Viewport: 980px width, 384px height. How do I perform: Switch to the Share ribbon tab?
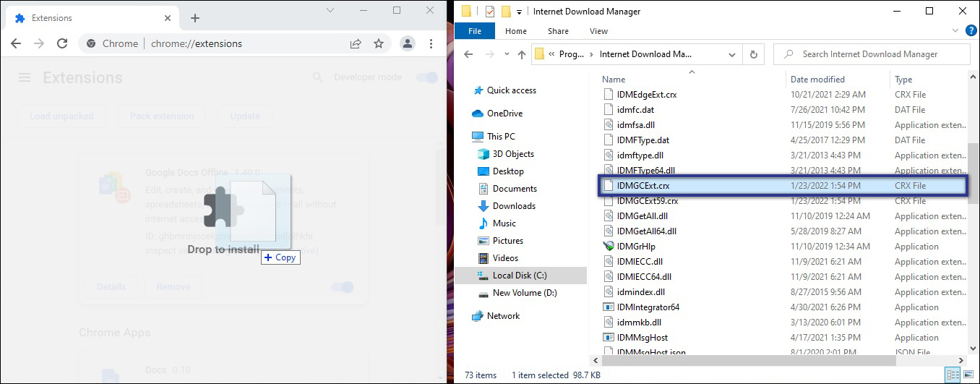pyautogui.click(x=558, y=31)
